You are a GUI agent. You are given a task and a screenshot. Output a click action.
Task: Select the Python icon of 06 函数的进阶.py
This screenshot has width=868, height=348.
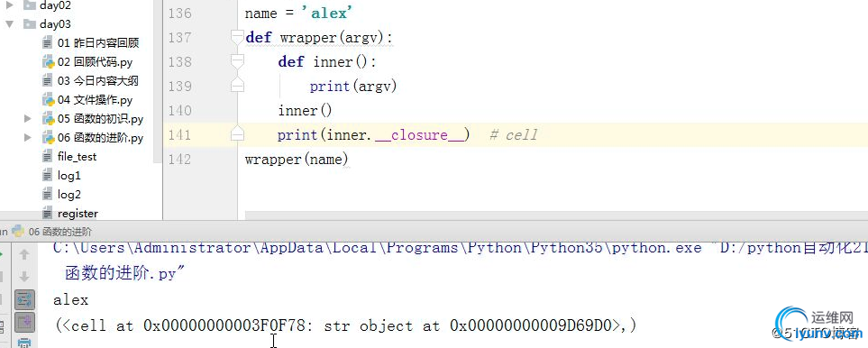[48, 138]
